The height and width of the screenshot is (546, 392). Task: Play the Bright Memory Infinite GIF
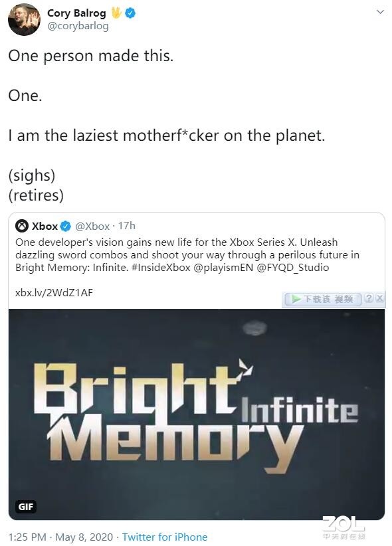(197, 414)
